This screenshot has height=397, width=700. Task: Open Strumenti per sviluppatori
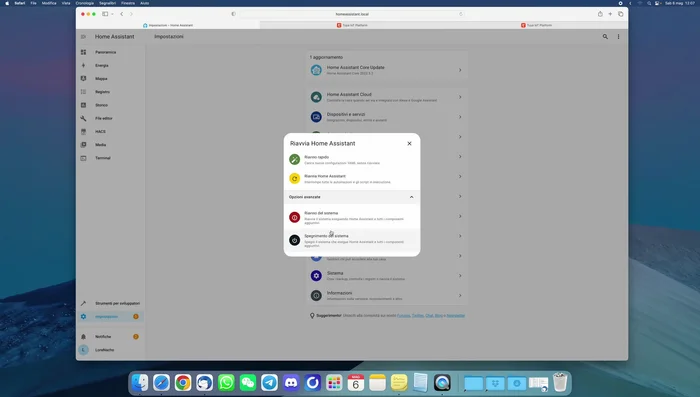tap(111, 303)
